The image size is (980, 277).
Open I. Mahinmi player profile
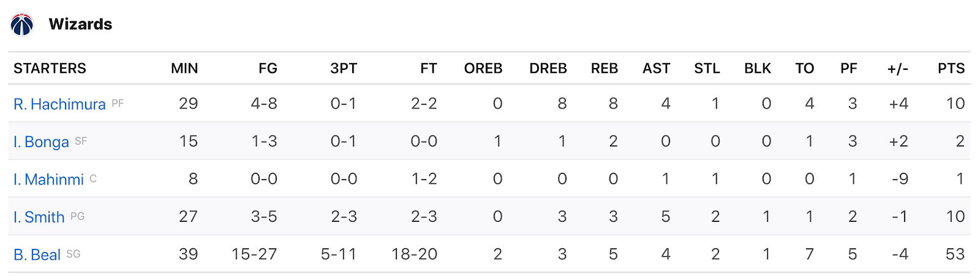click(48, 180)
